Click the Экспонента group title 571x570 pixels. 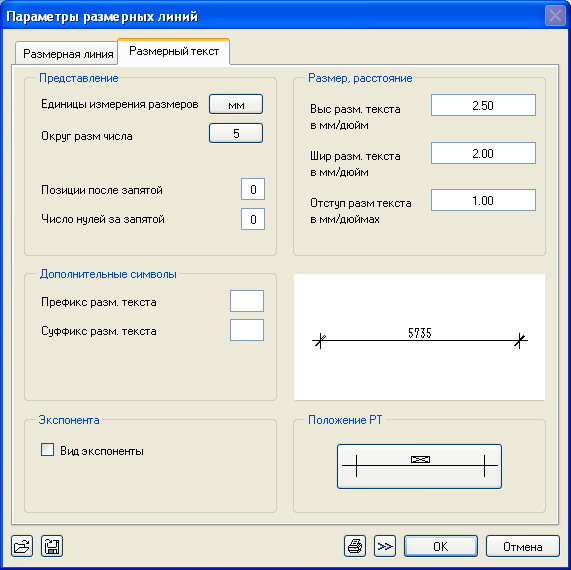(x=69, y=420)
